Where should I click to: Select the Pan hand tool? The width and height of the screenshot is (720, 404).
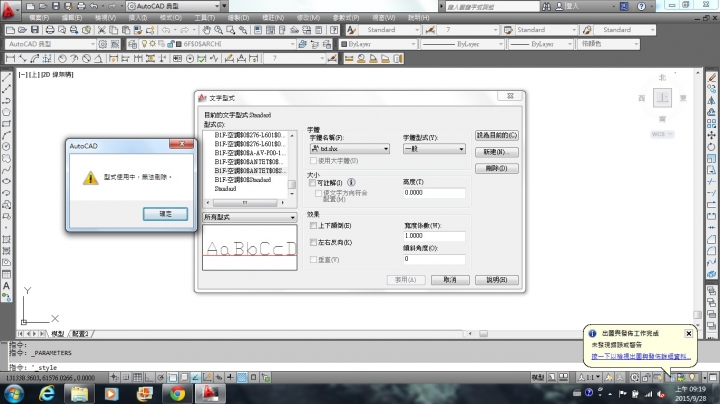coord(206,30)
